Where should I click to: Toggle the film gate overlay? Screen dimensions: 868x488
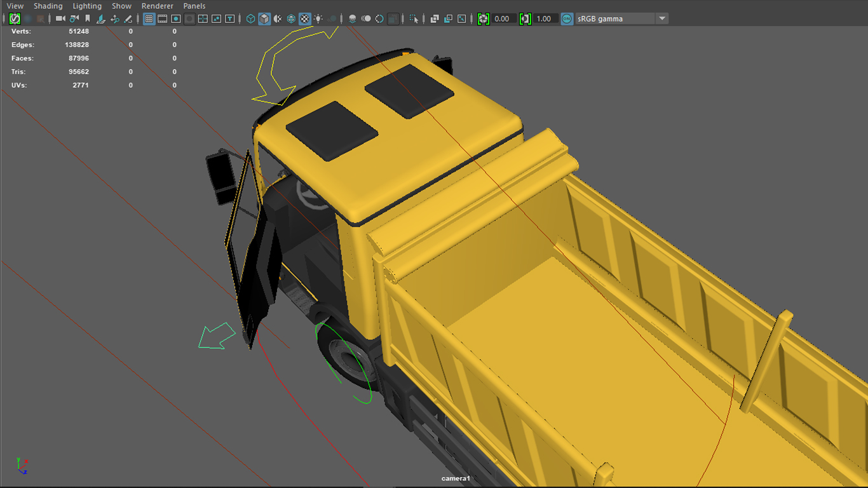(x=163, y=19)
